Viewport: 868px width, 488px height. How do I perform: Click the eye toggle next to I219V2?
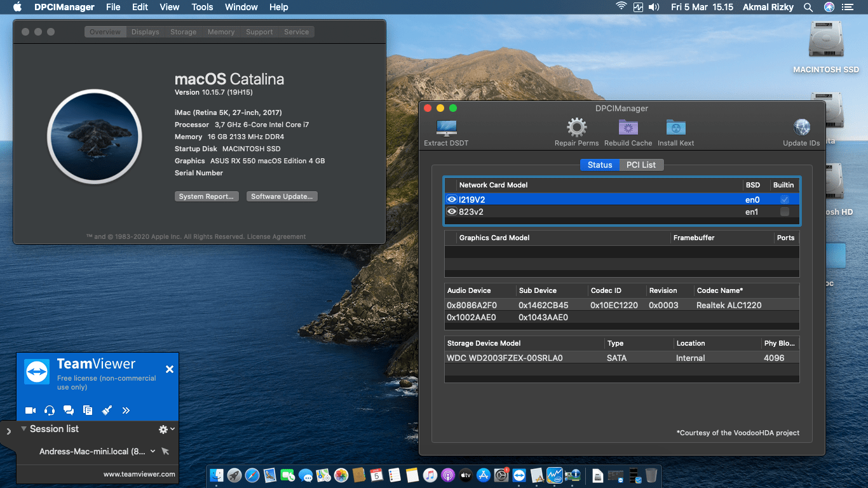(x=451, y=199)
